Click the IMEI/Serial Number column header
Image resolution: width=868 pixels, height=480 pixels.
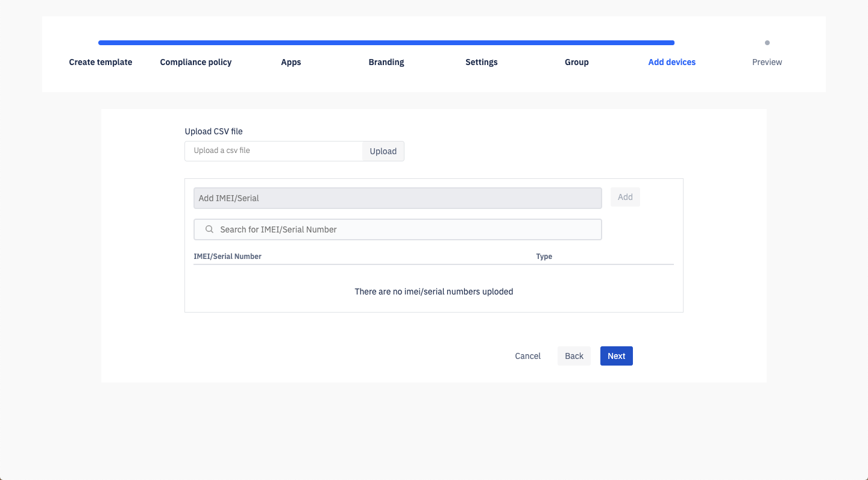[227, 257]
